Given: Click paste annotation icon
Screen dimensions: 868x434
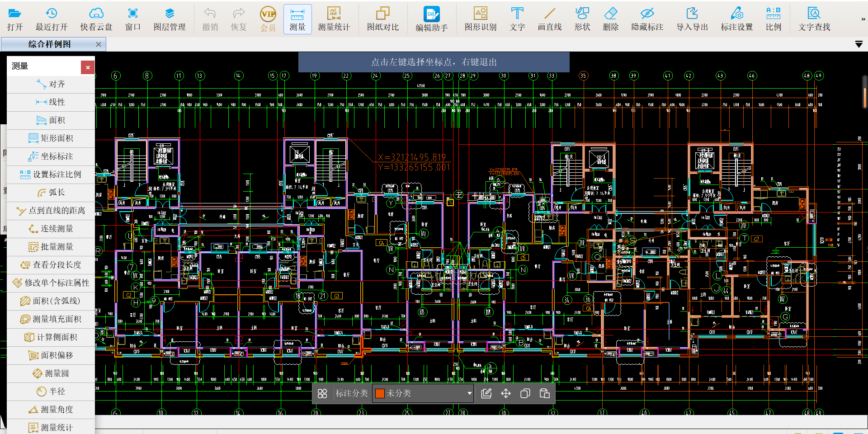Looking at the screenshot, I should (x=545, y=394).
